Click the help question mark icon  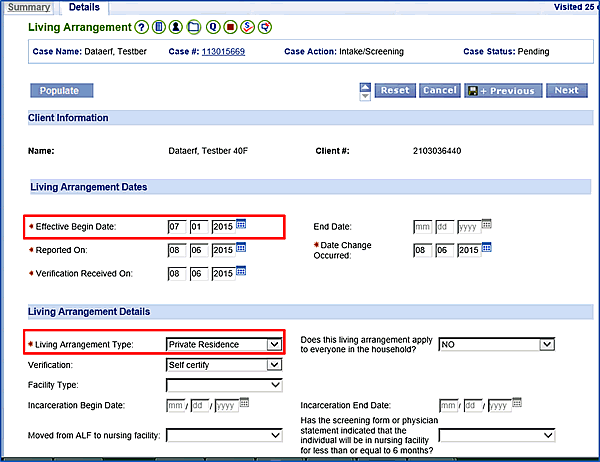click(x=142, y=27)
